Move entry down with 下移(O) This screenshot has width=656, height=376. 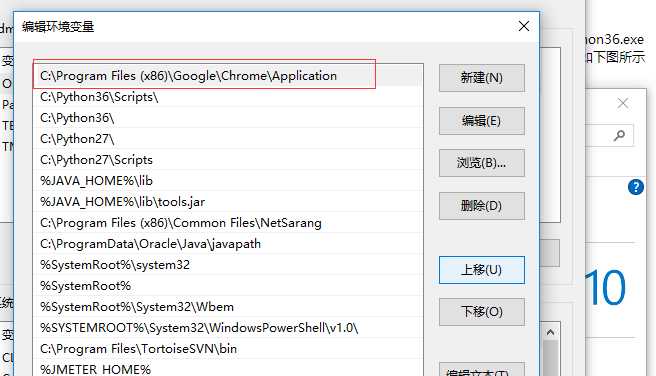[x=482, y=312]
